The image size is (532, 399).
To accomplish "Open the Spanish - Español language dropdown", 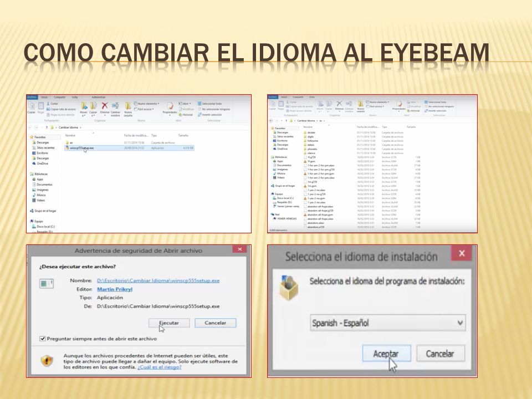I will (x=388, y=323).
